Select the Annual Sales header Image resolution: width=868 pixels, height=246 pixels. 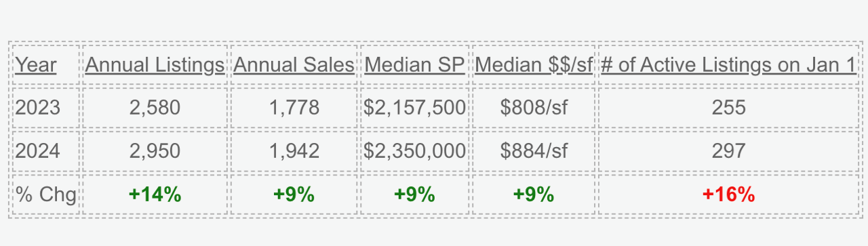[294, 65]
